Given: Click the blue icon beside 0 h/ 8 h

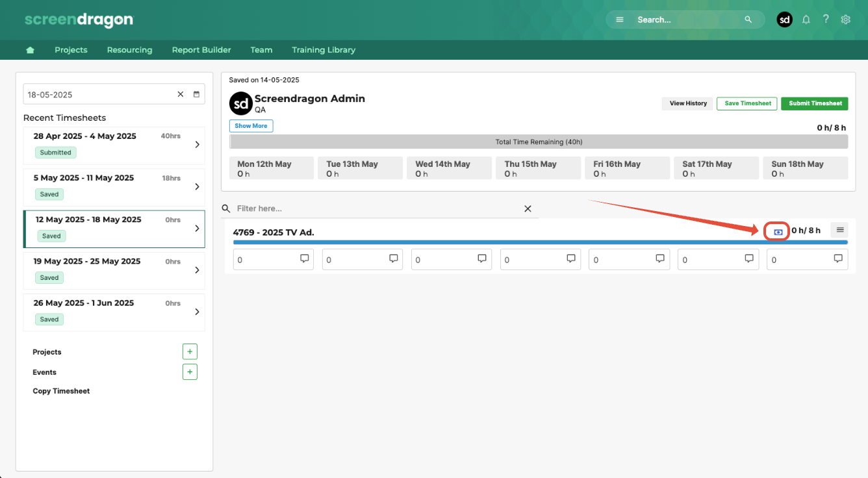Looking at the screenshot, I should [x=778, y=232].
